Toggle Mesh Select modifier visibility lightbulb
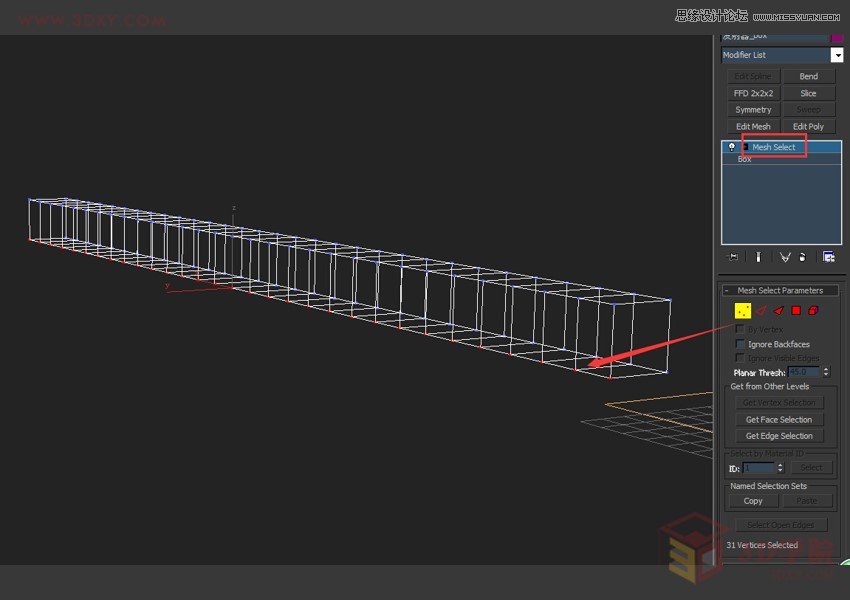This screenshot has height=600, width=850. pos(732,146)
